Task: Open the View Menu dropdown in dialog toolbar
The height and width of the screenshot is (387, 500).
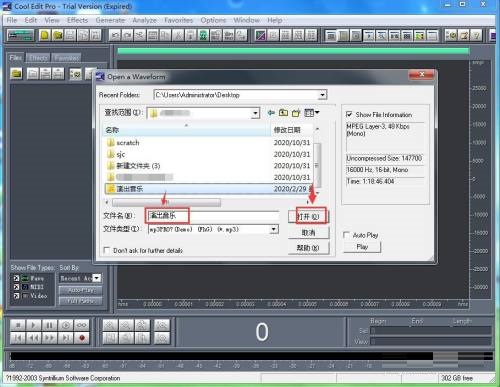Action: [x=312, y=113]
